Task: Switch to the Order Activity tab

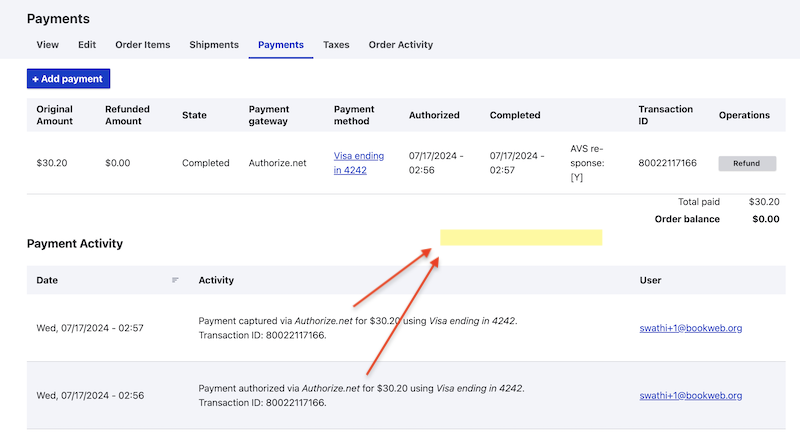Action: point(401,44)
